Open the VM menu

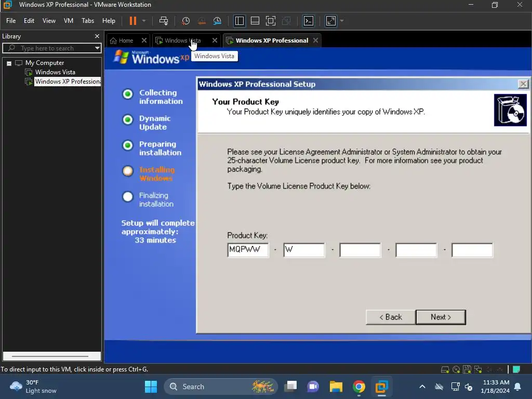point(69,21)
